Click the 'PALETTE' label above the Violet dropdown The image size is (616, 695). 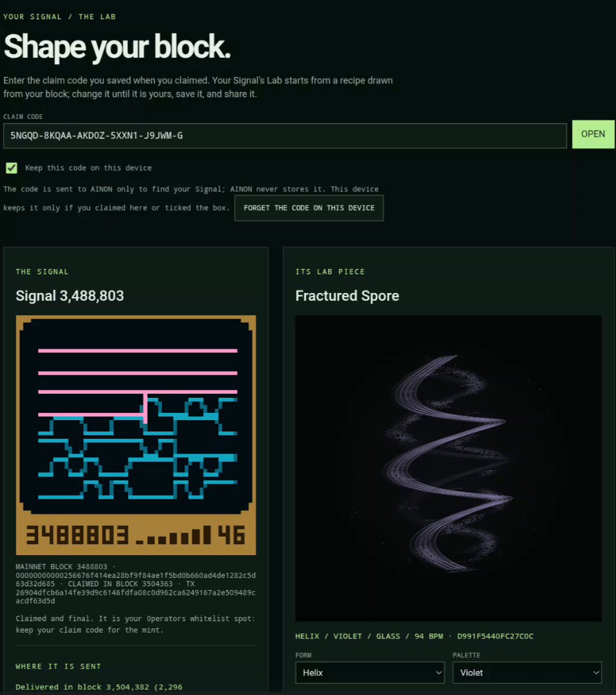[x=467, y=655]
